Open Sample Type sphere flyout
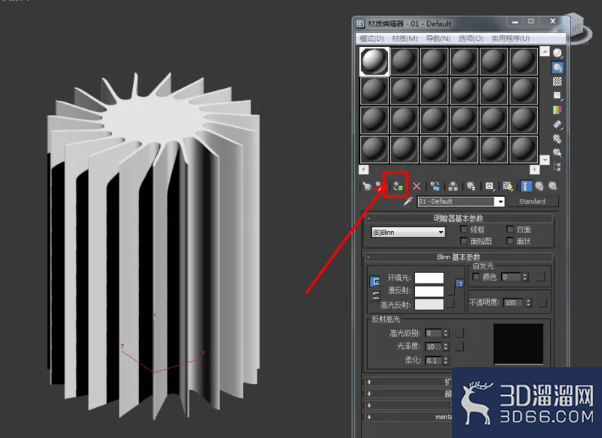 point(557,53)
